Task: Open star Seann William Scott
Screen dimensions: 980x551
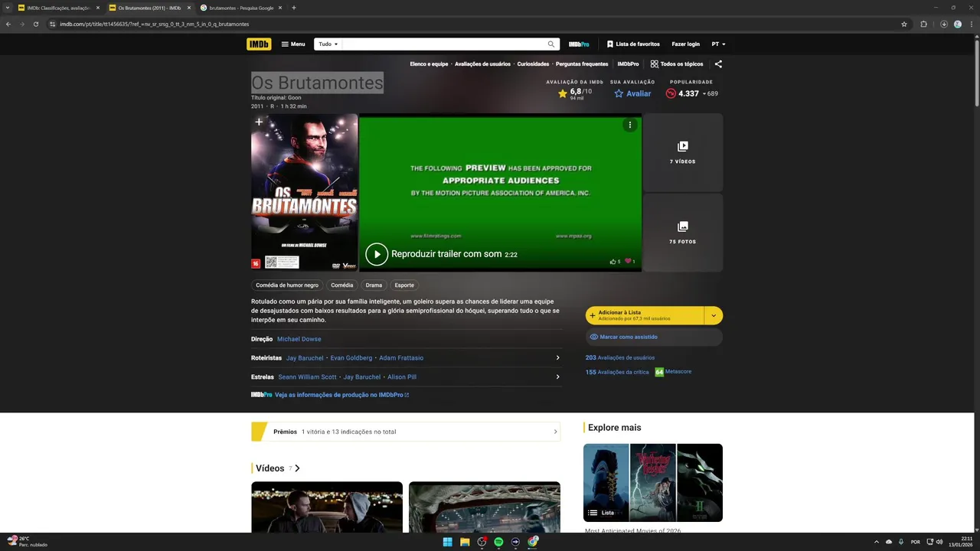Action: [308, 377]
